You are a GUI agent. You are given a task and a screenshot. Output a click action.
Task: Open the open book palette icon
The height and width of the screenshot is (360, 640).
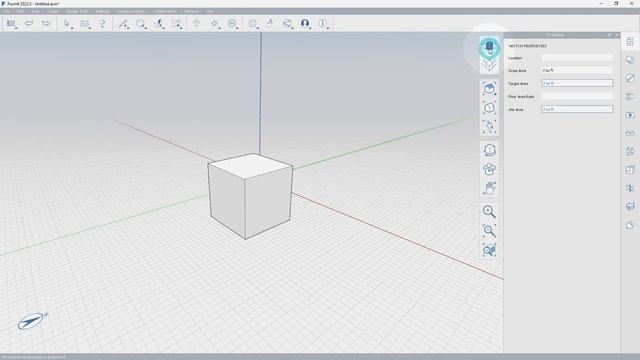pos(630,207)
